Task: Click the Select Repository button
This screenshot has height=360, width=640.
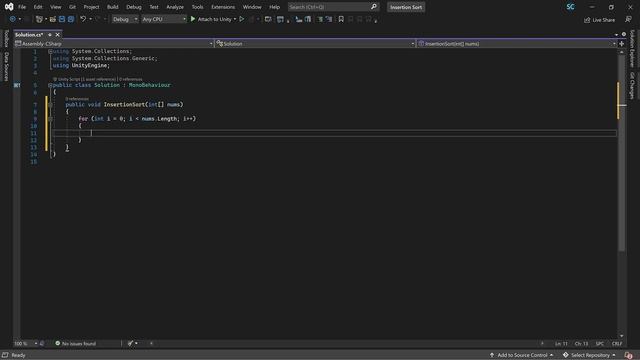Action: 589,355
